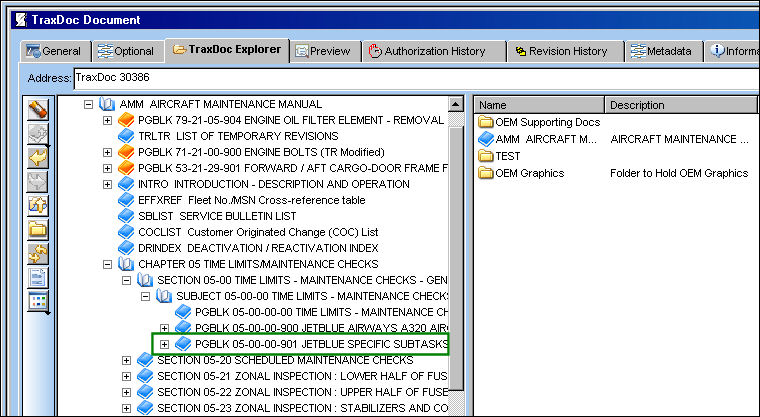The image size is (760, 417).
Task: Click the blue book icon beside COCLIST
Action: tap(126, 232)
